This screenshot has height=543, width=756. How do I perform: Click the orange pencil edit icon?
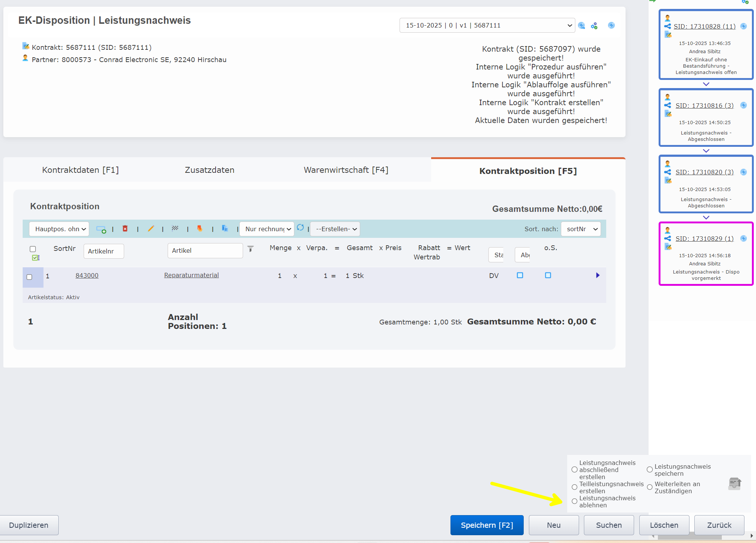pos(151,229)
